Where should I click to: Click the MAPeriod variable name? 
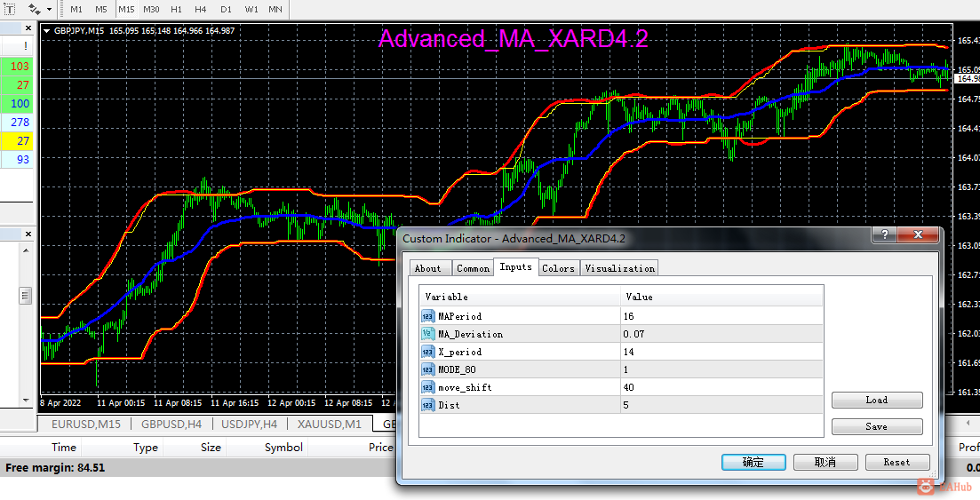coord(459,316)
